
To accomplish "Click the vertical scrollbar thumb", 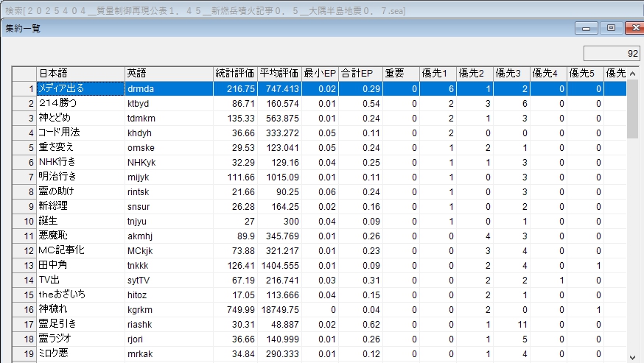I will click(x=632, y=110).
